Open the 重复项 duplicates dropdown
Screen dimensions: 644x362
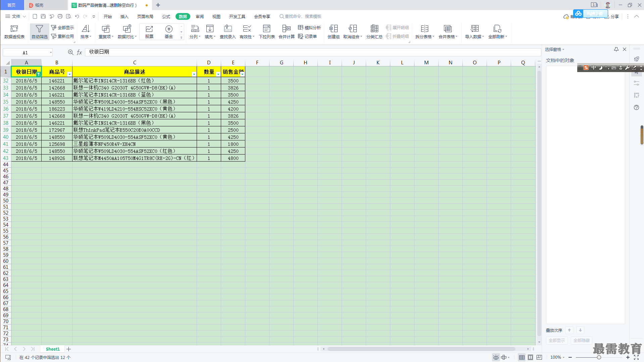(x=106, y=32)
